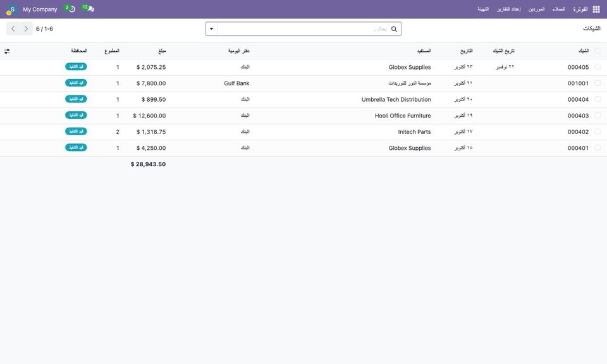
Task: Open check number 001001
Action: [578, 83]
